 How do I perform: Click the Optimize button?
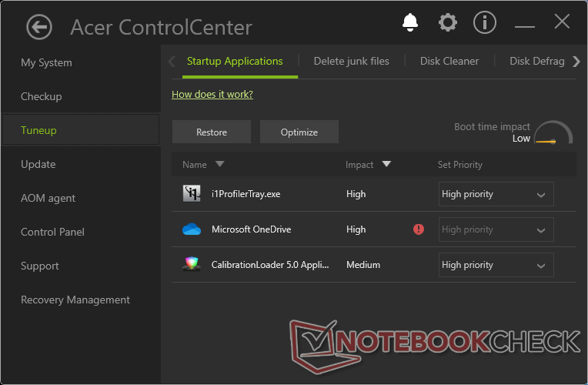pos(299,132)
